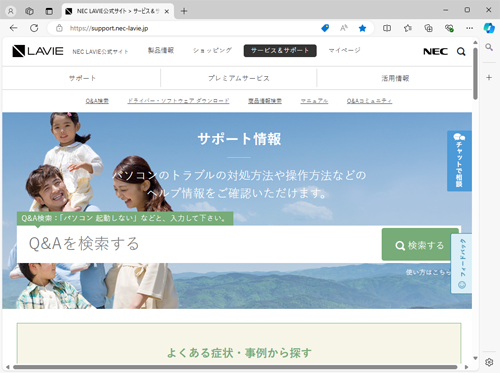The width and height of the screenshot is (500, 373).
Task: Open the ドライバー・ソフトウェアダウンロード link
Action: 178,101
